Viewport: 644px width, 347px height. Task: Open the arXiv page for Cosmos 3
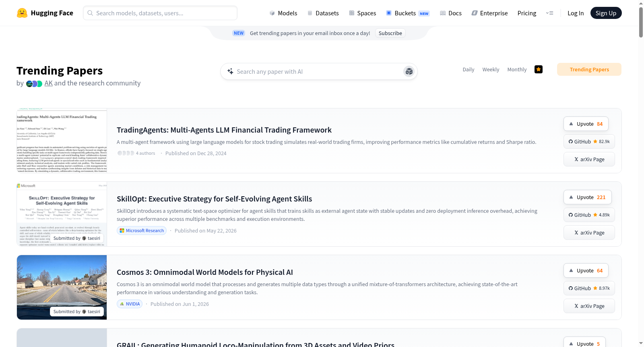point(589,306)
